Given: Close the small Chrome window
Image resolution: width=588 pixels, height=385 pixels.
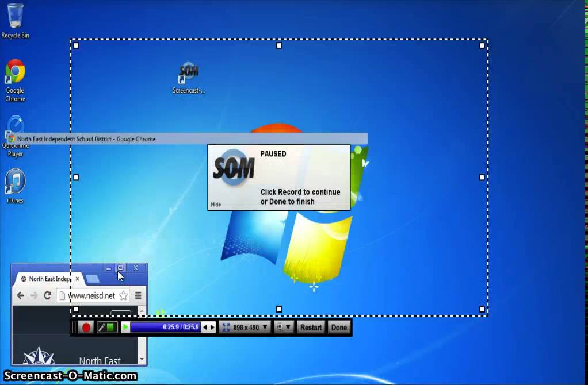Looking at the screenshot, I should (136, 268).
